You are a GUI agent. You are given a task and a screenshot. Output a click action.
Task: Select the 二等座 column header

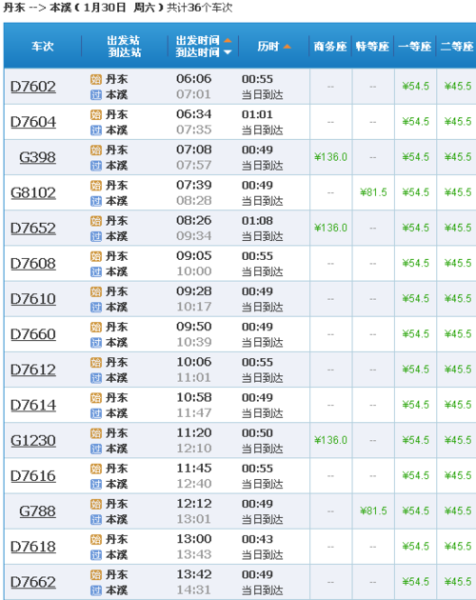457,47
